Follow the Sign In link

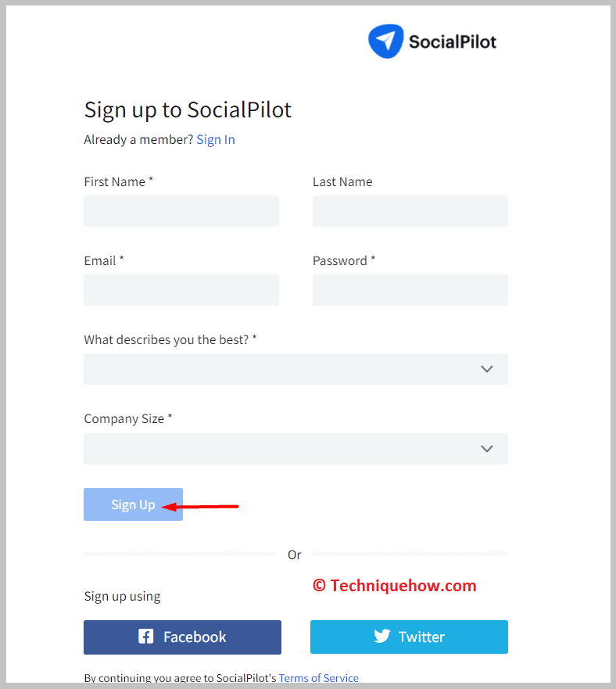[x=216, y=140]
